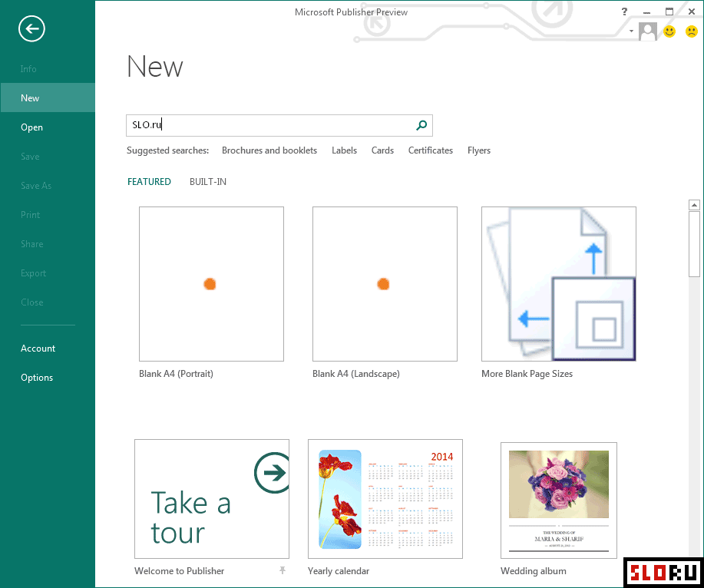Image resolution: width=704 pixels, height=588 pixels.
Task: Open the Take a tour template
Action: tap(212, 499)
